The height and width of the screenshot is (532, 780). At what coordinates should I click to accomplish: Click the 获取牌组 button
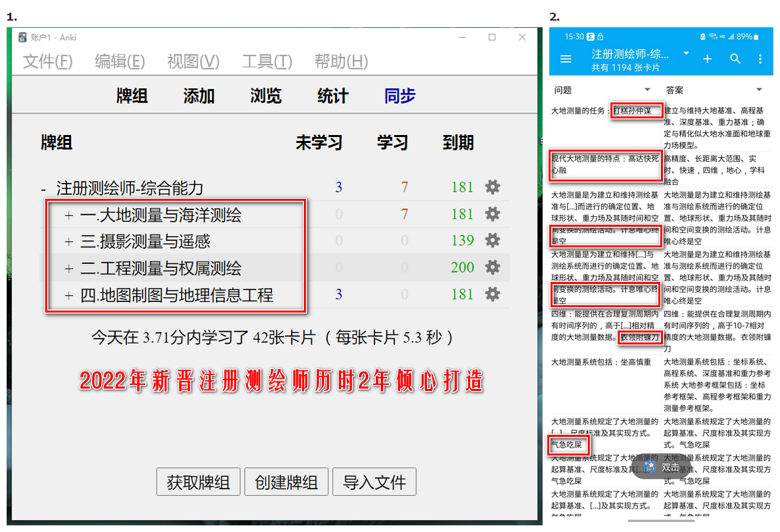click(198, 482)
